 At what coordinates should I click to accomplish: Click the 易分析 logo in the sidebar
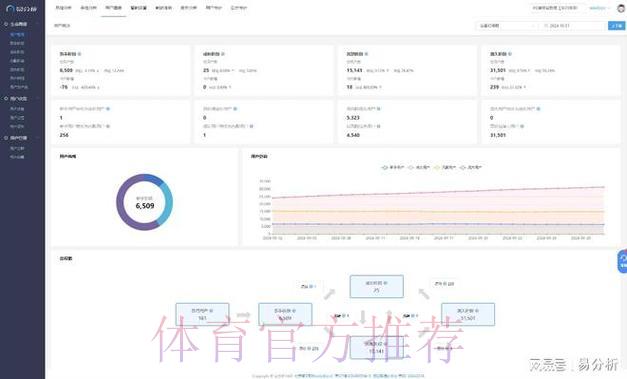pos(22,8)
